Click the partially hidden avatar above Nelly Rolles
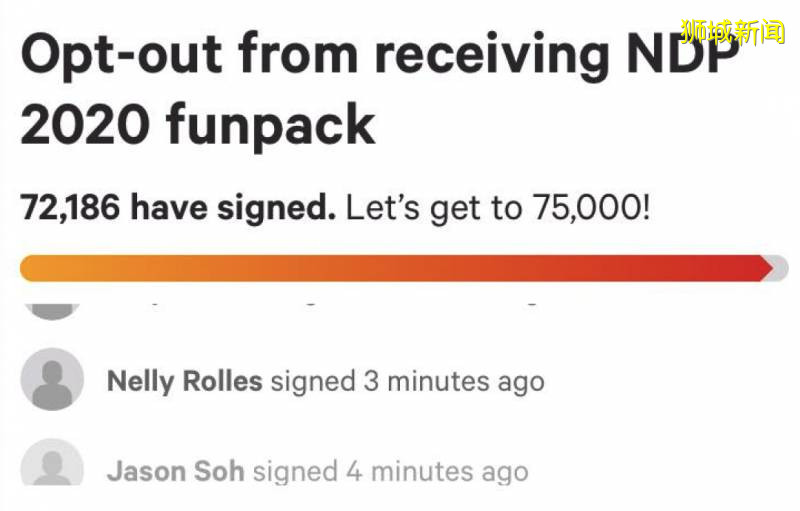800x511 pixels. [52, 307]
